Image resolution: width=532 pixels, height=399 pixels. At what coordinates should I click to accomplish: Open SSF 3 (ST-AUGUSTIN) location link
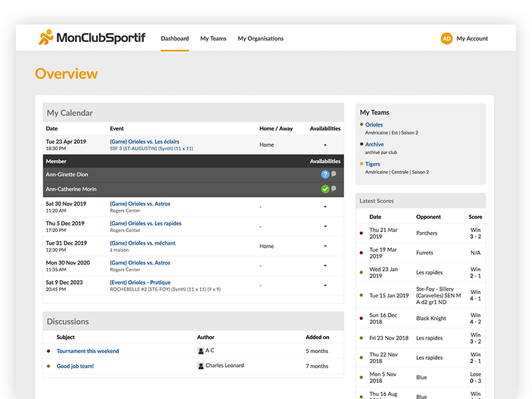tap(152, 148)
